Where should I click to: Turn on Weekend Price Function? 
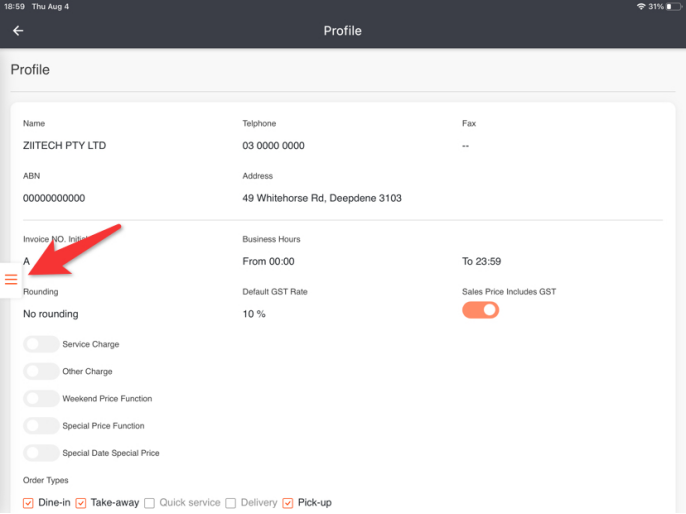[x=41, y=398]
